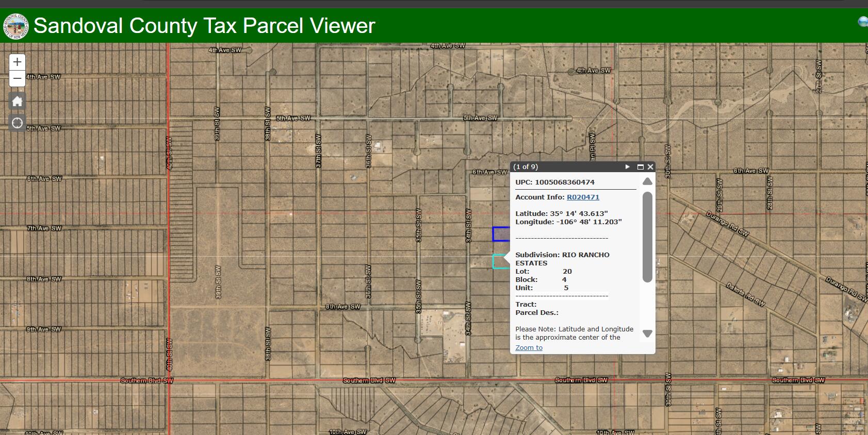The image size is (868, 435).
Task: Select the cyan highlighted parcel on map
Action: pyautogui.click(x=499, y=261)
